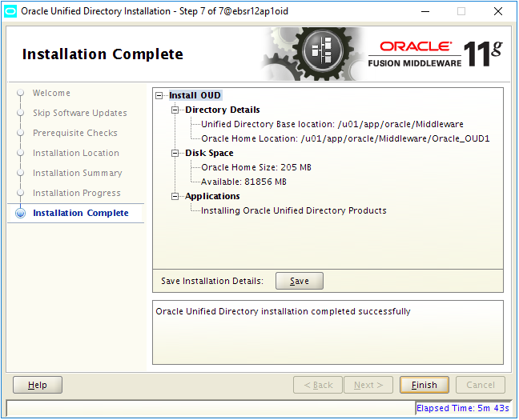Click the installation completed successfully message
The image size is (519, 420).
(x=283, y=311)
